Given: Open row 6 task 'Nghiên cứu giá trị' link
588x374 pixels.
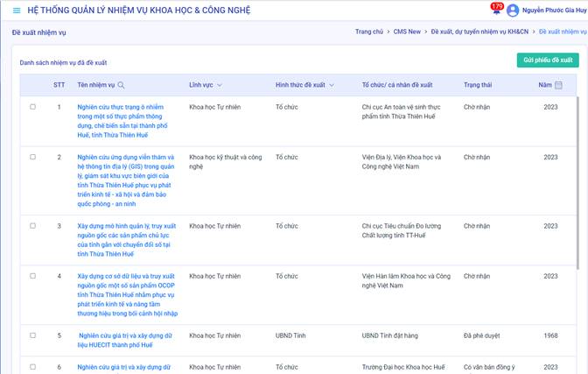Looking at the screenshot, I should 123,367.
